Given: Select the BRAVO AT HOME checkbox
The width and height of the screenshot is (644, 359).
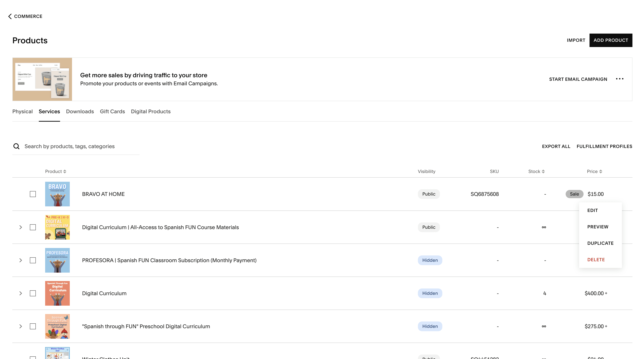Looking at the screenshot, I should coord(33,194).
